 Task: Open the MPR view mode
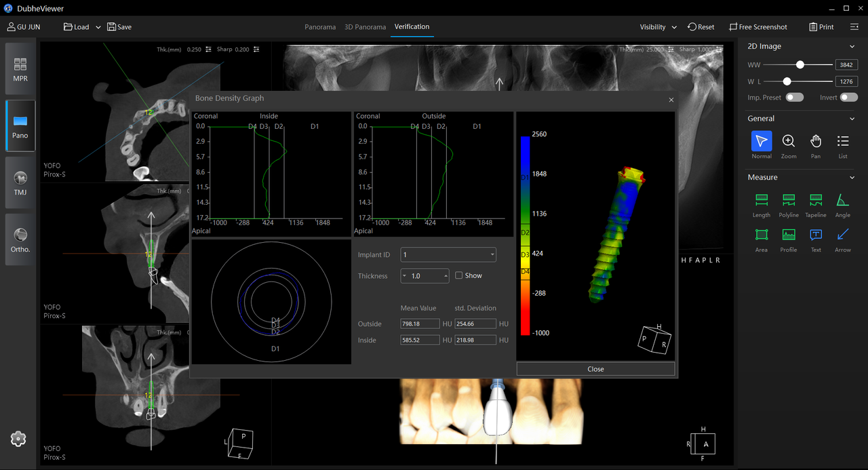click(x=20, y=69)
